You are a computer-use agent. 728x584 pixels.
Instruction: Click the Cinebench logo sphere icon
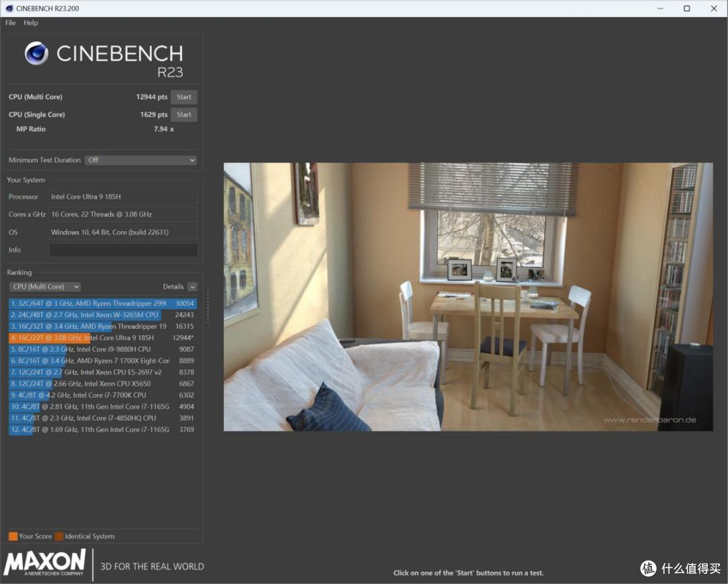pos(36,53)
